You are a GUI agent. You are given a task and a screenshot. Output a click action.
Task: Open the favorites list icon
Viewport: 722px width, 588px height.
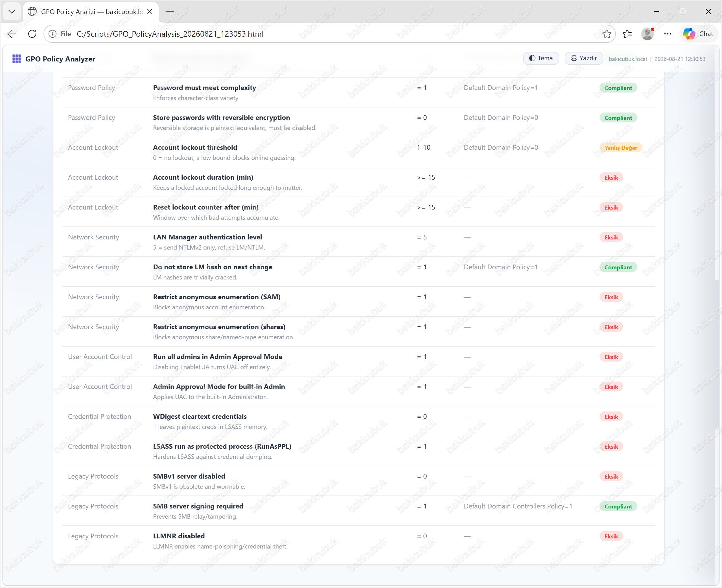tap(627, 34)
